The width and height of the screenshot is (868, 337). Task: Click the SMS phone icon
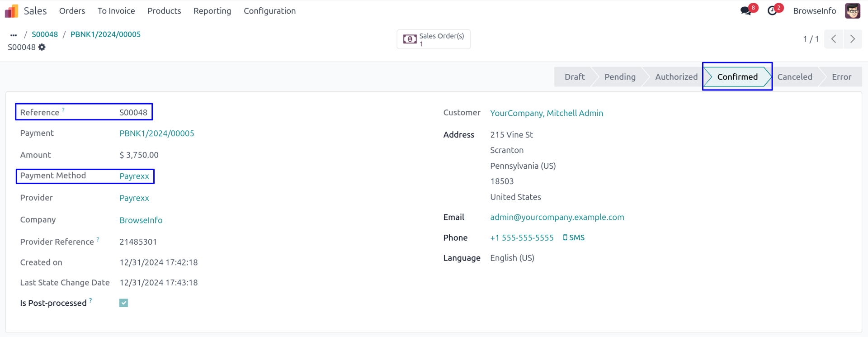point(565,237)
